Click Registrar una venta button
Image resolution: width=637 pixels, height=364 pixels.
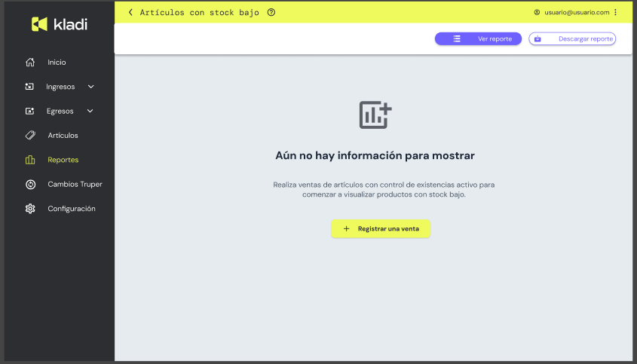pos(381,228)
